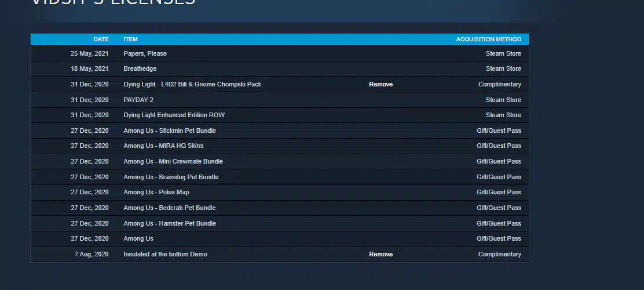Click the date in Hamster Pet Bundle row
This screenshot has width=644, height=290.
pyautogui.click(x=90, y=224)
